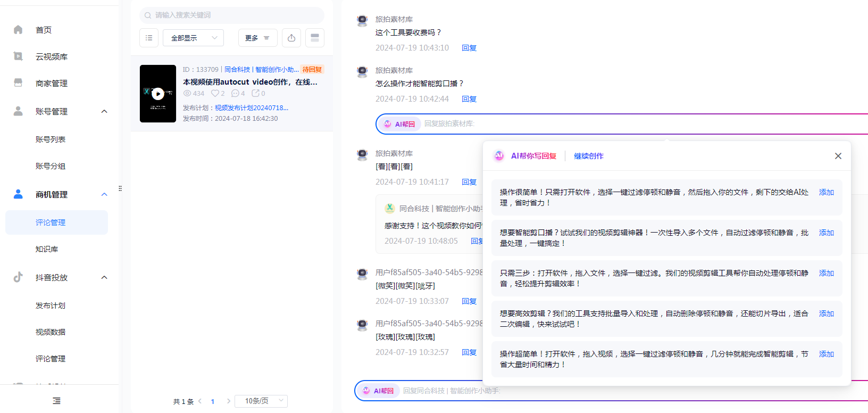Open 账号分组 submenu item
868x413 pixels.
[x=51, y=166]
